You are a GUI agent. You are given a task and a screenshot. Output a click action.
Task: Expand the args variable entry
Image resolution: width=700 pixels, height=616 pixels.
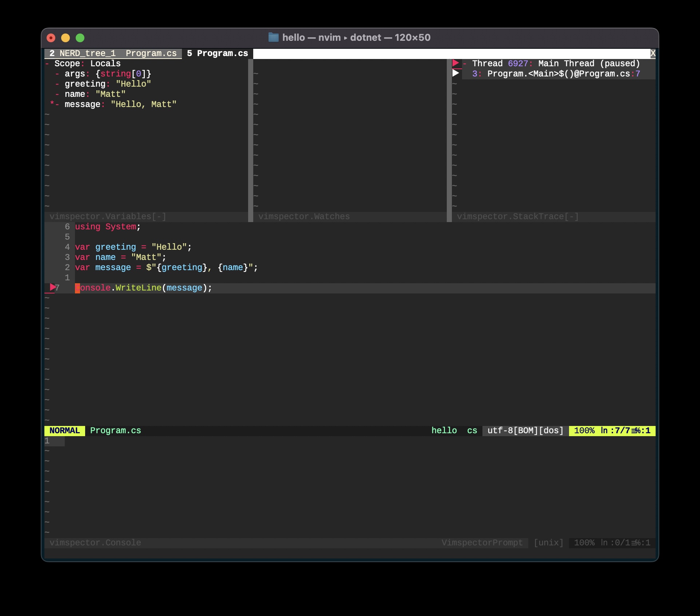point(57,74)
